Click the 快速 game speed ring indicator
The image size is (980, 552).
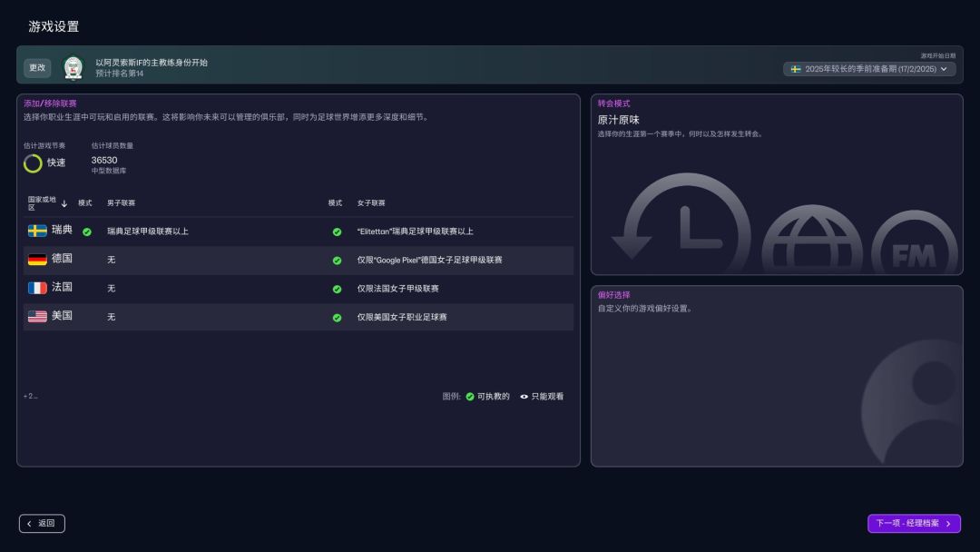pyautogui.click(x=33, y=163)
